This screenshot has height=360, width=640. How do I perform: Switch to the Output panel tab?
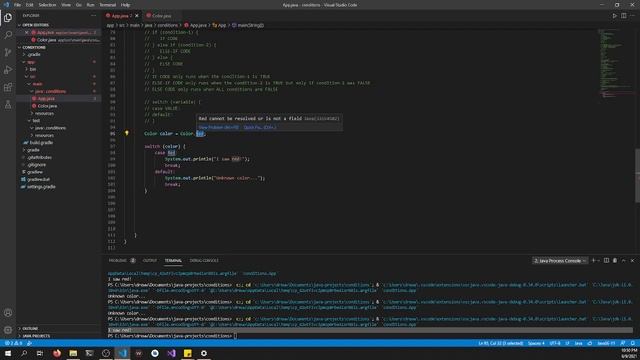tap(150, 260)
